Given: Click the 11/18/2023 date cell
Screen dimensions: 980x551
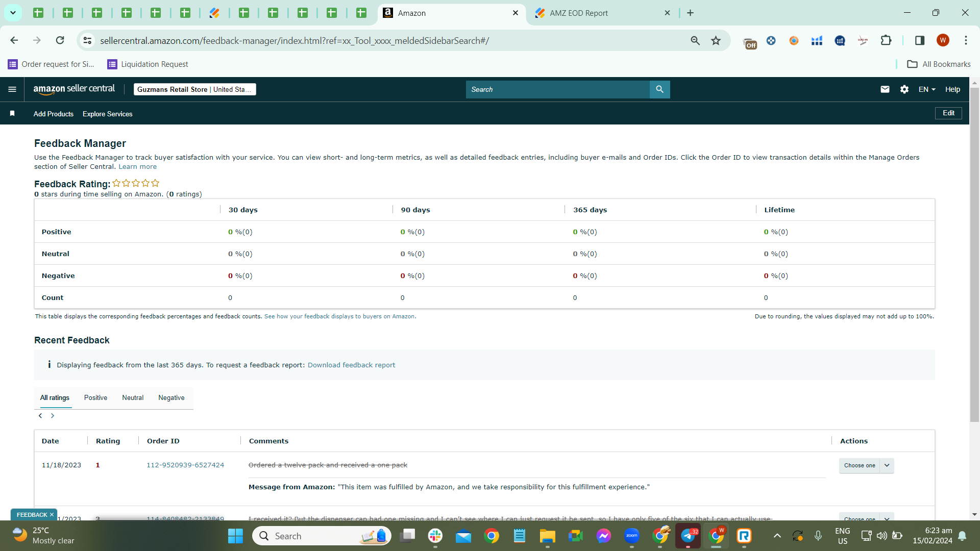Looking at the screenshot, I should click(61, 465).
